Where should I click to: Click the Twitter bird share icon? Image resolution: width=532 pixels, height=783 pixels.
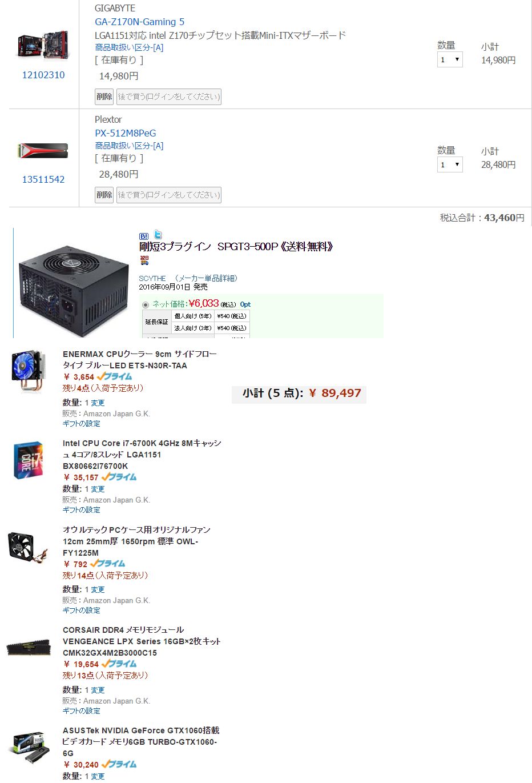(158, 235)
